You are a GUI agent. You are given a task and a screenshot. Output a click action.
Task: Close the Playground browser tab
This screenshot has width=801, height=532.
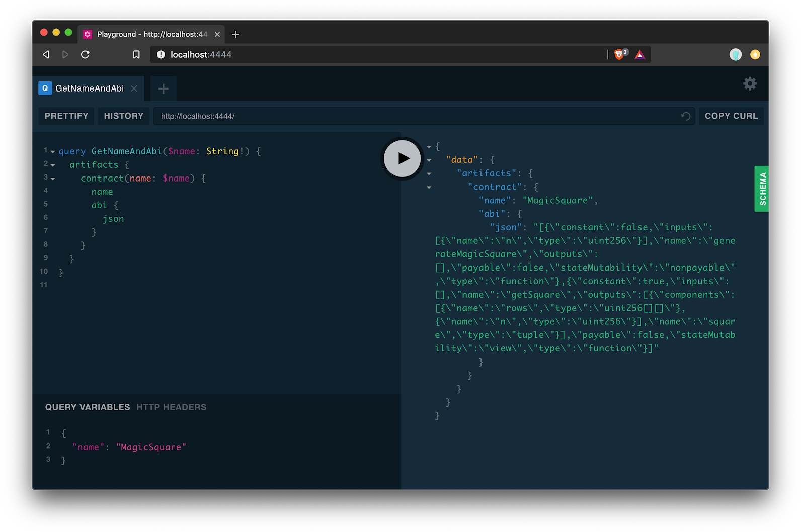click(x=217, y=34)
